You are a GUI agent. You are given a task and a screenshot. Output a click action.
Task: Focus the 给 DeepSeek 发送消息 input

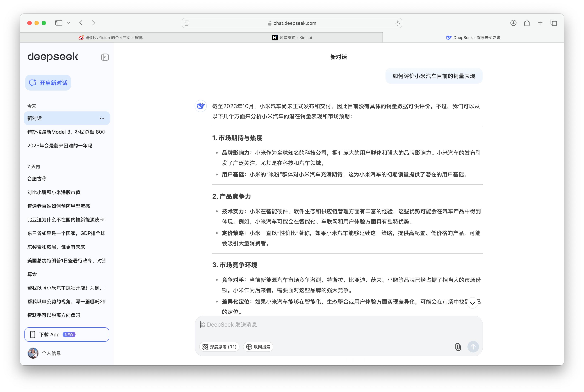(x=339, y=325)
